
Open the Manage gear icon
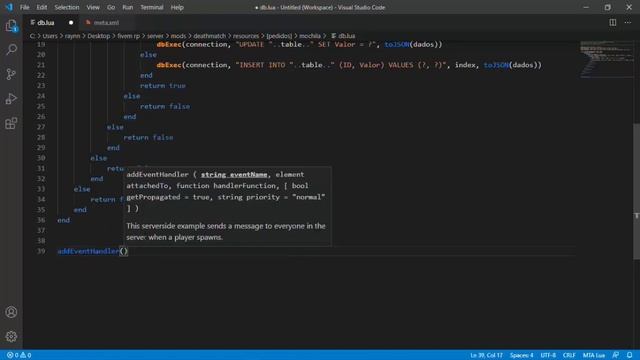[x=11, y=336]
